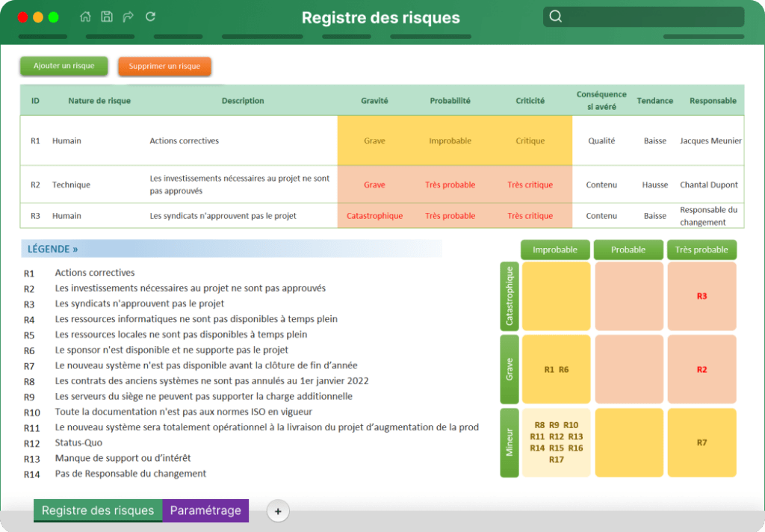Click the Probabilité column header
The width and height of the screenshot is (765, 532).
[450, 101]
